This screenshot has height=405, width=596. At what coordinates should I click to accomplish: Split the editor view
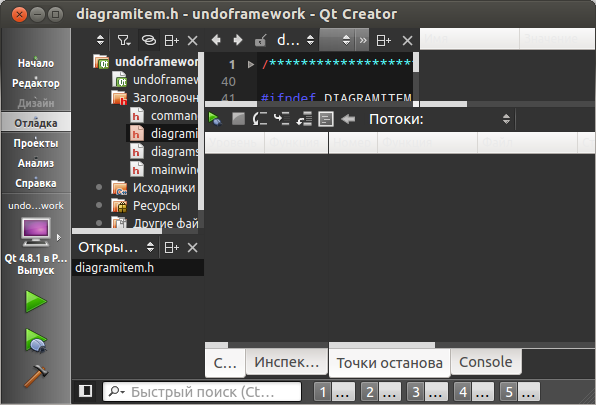[384, 40]
